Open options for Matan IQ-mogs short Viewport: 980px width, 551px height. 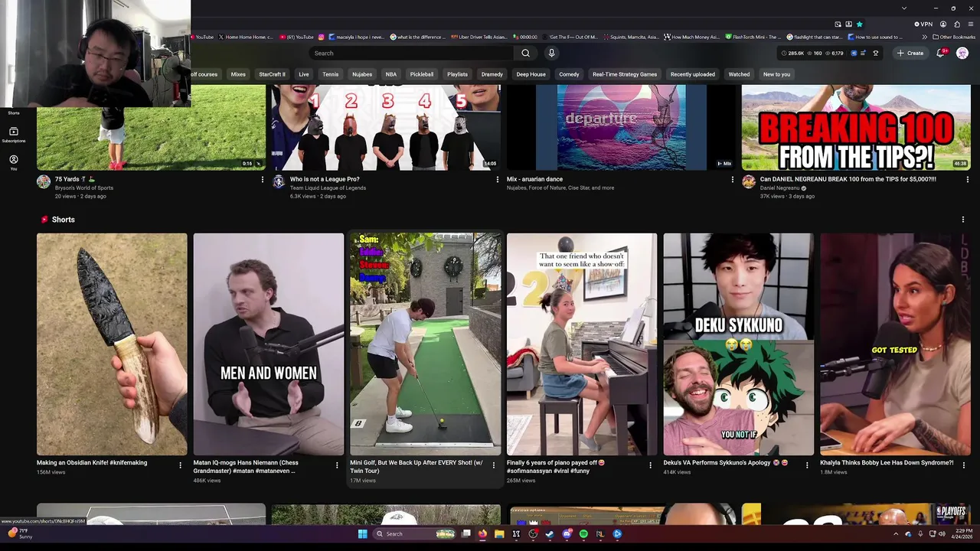[337, 465]
